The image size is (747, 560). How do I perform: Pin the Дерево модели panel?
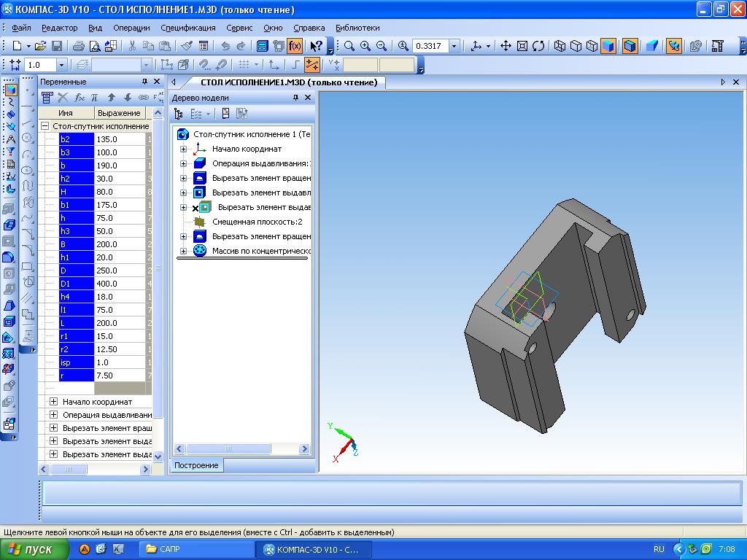point(295,98)
